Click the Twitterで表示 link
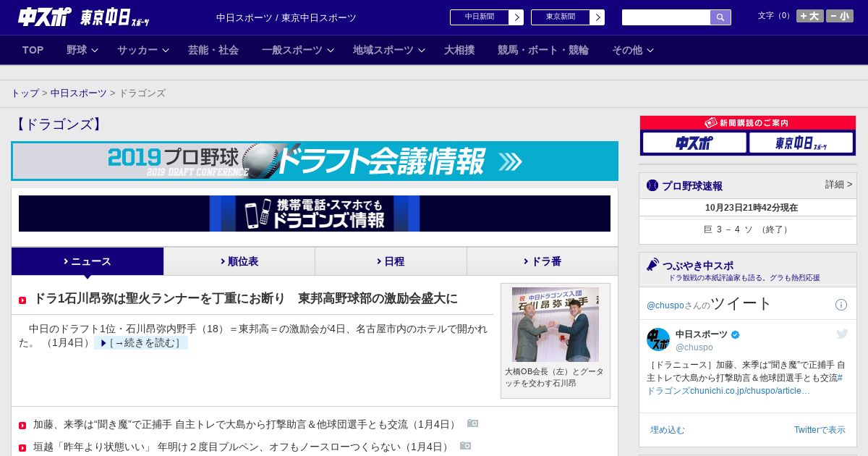The height and width of the screenshot is (456, 868). point(820,430)
